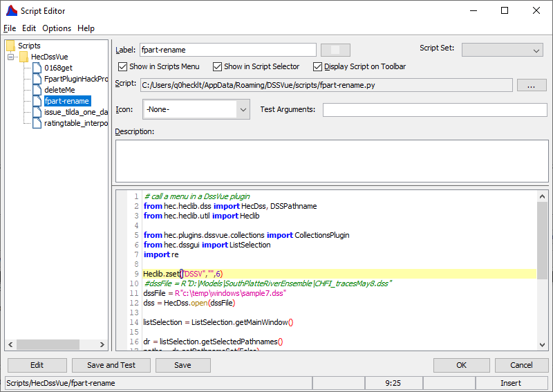Click the issue_tilda_one_da script file icon
The width and height of the screenshot is (553, 392).
37,112
